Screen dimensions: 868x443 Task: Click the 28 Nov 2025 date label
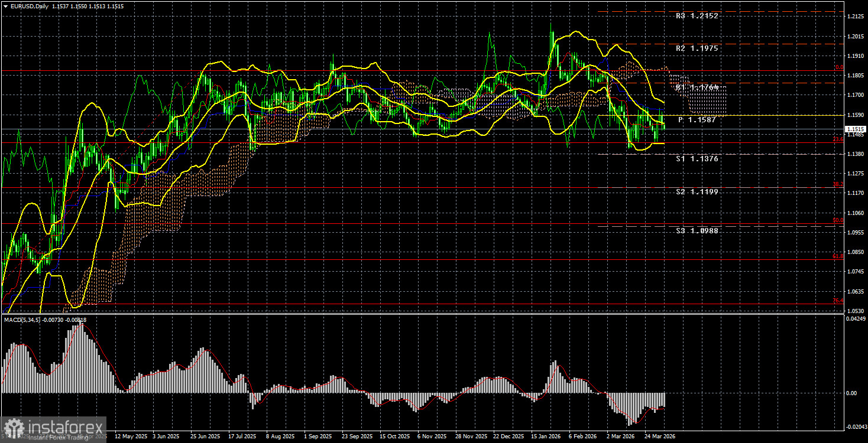[470, 437]
